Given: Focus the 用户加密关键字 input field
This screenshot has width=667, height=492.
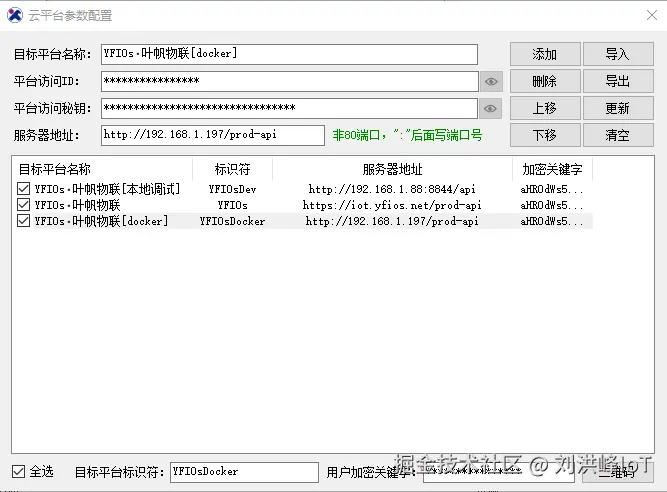Looking at the screenshot, I should click(x=499, y=472).
